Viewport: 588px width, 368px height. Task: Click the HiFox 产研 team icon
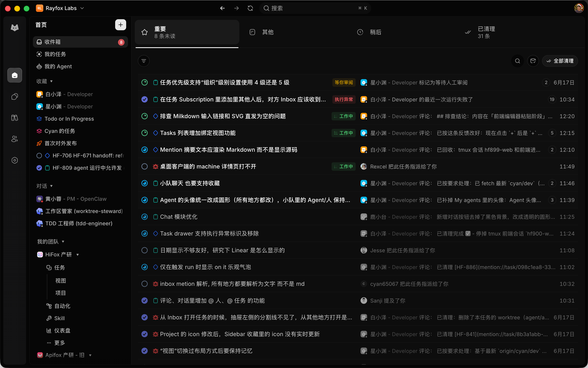click(x=40, y=254)
